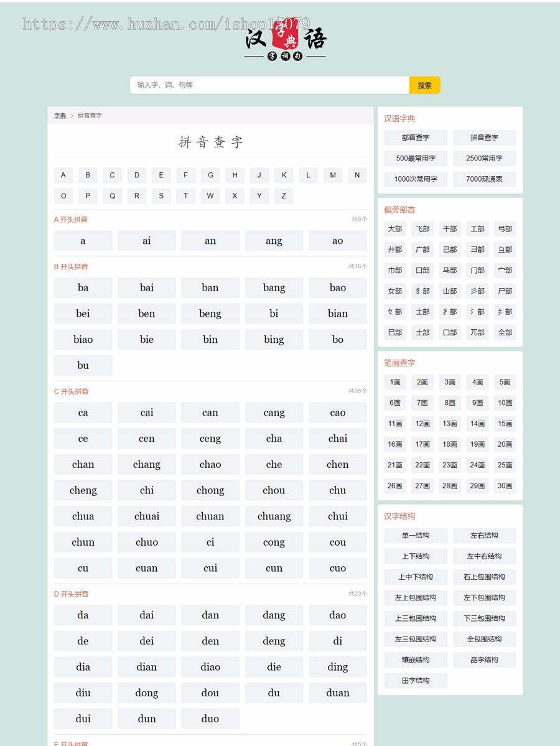This screenshot has width=560, height=746.
Task: Open pinyin 'diao' entry
Action: coord(210,666)
